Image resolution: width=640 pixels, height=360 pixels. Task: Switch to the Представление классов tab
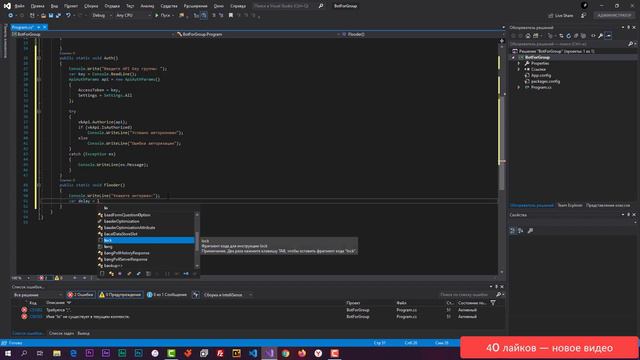608,205
